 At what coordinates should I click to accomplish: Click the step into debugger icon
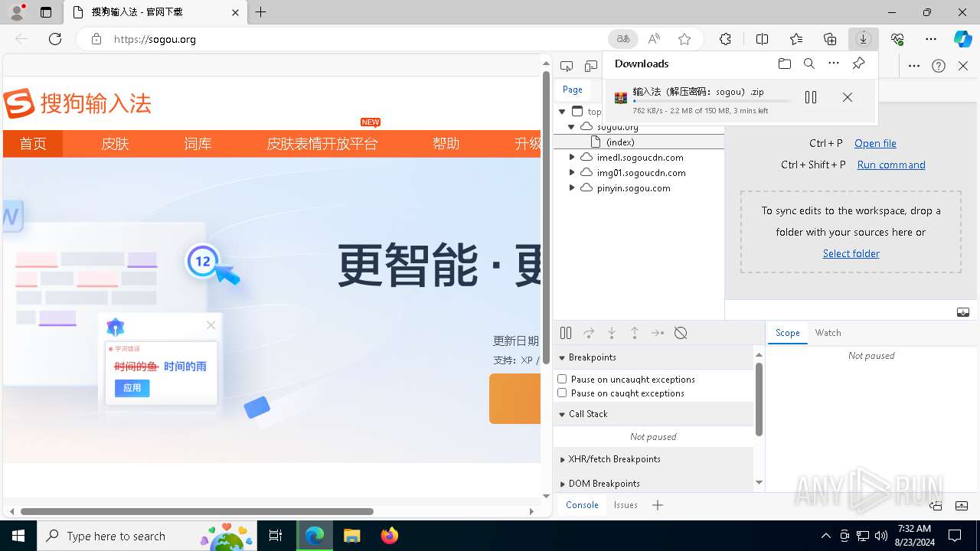click(x=612, y=333)
